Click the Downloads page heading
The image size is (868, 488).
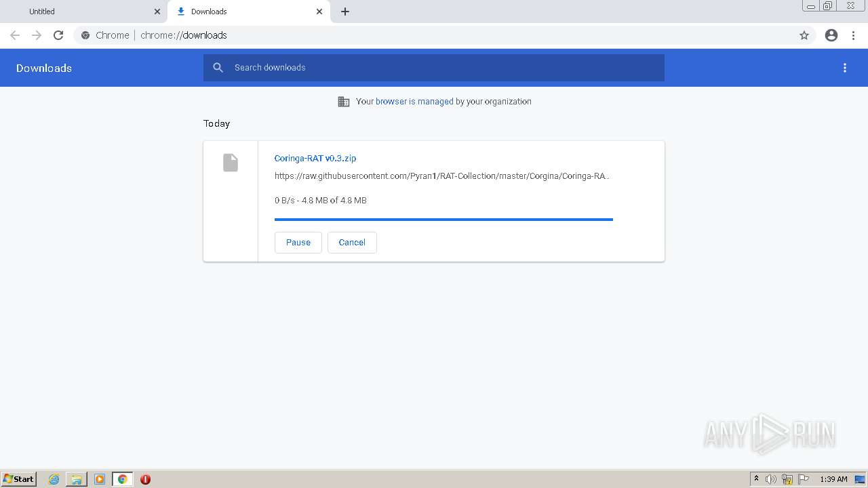(44, 68)
